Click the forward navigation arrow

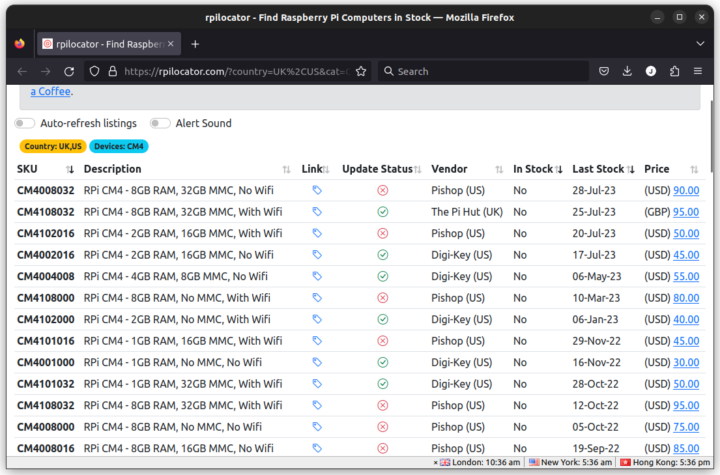click(x=45, y=71)
